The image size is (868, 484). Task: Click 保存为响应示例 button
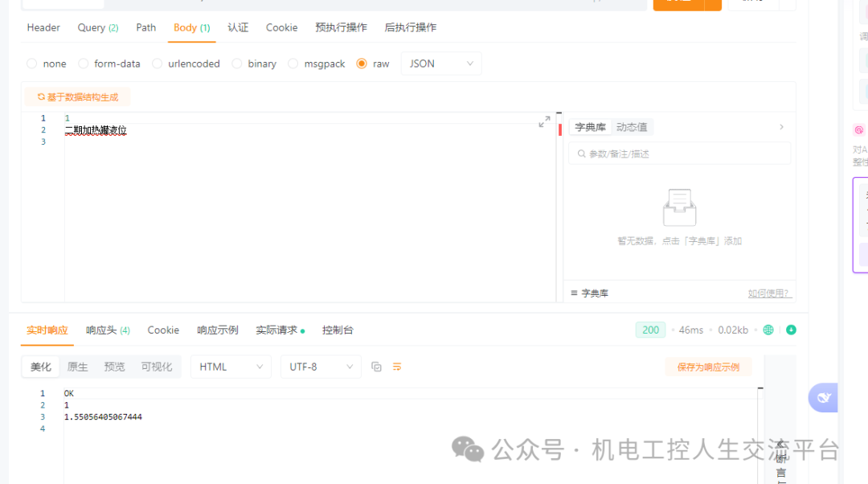708,367
